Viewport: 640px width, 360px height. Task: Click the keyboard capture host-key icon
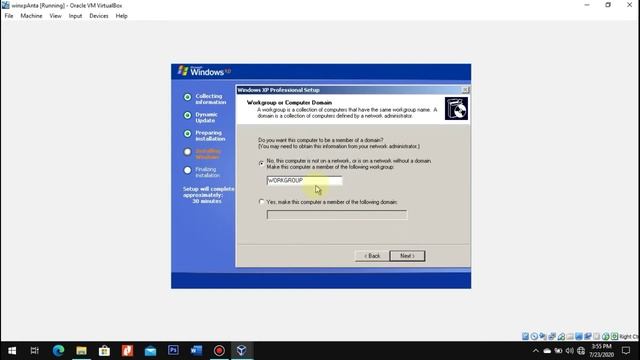[x=614, y=337]
